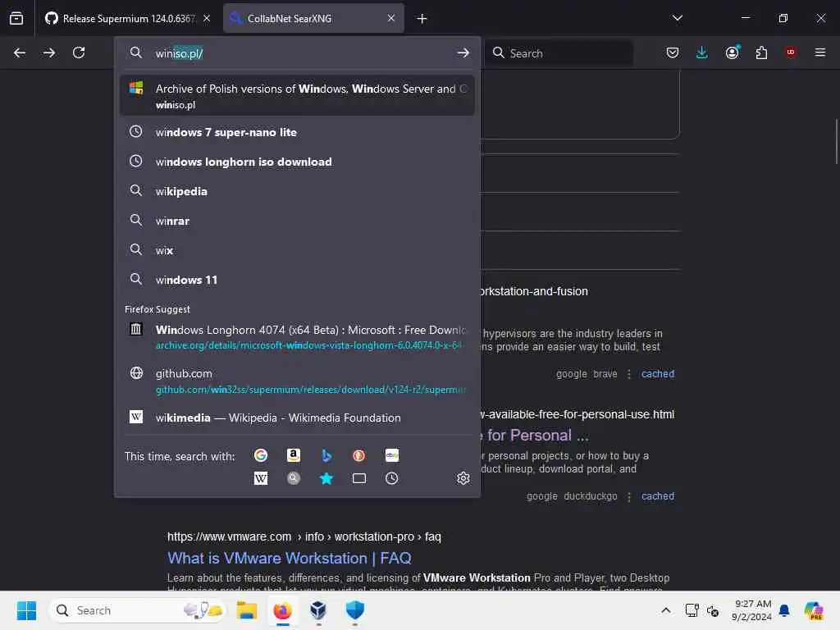Click the Firefox taskbar icon

point(283,610)
